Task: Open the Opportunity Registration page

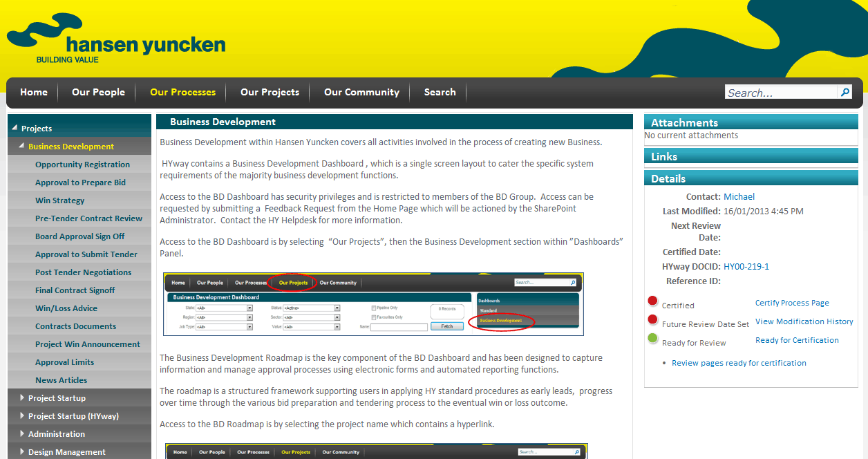Action: [x=82, y=165]
